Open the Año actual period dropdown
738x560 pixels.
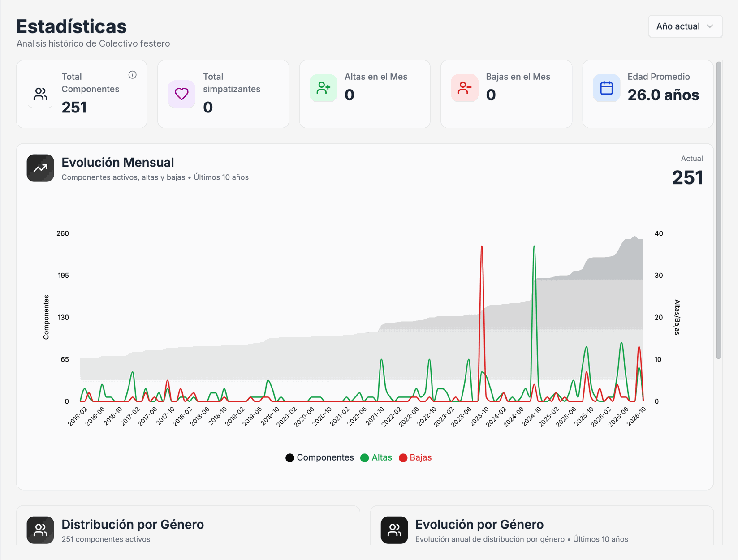pos(685,26)
